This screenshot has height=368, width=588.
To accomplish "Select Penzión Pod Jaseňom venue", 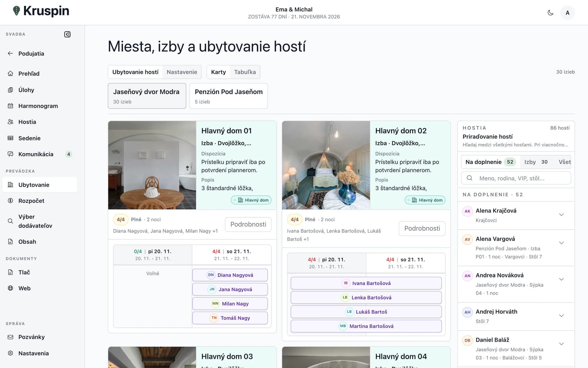I will click(228, 96).
